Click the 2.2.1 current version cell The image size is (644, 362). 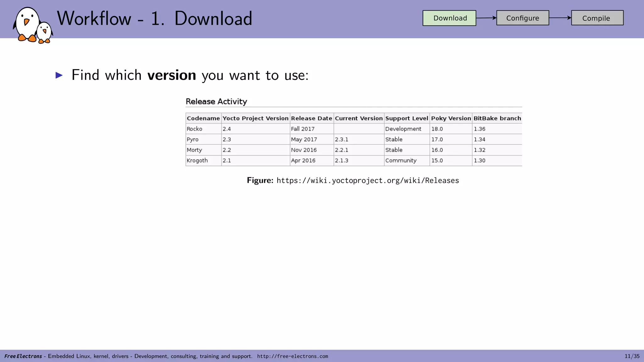coord(359,150)
